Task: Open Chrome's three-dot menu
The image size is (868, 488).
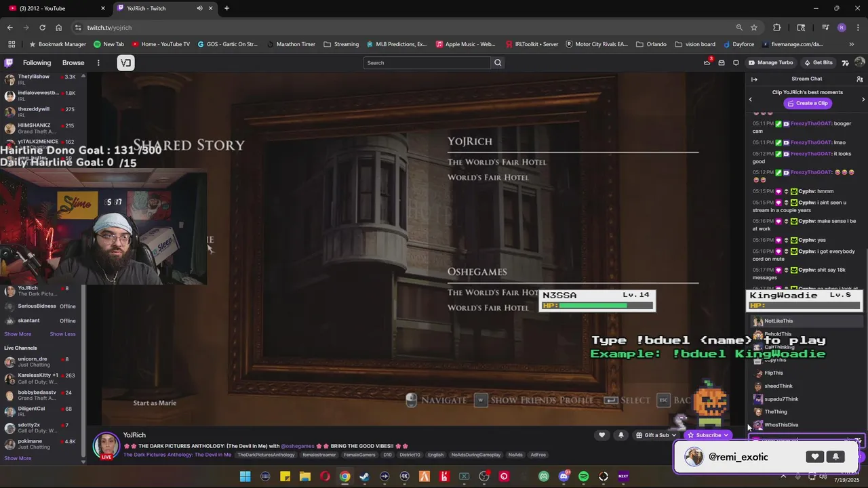Action: (858, 27)
